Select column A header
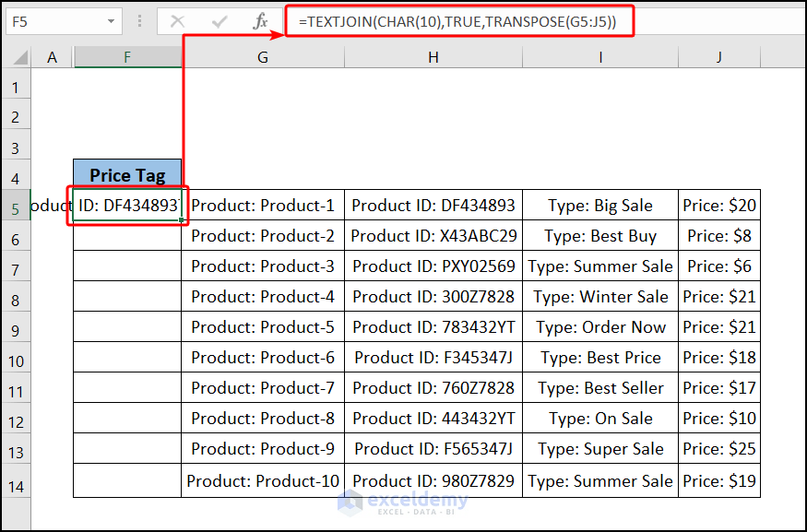This screenshot has width=807, height=532. tap(52, 56)
